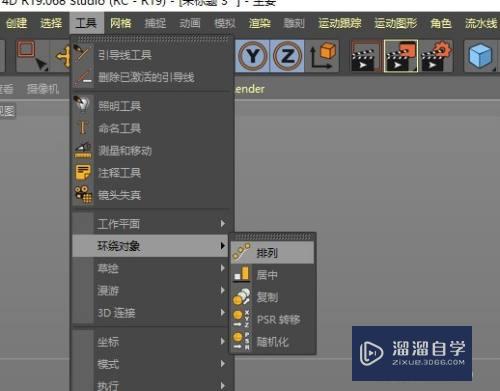Select 居中 in the submenu
This screenshot has width=500, height=391.
tap(272, 275)
